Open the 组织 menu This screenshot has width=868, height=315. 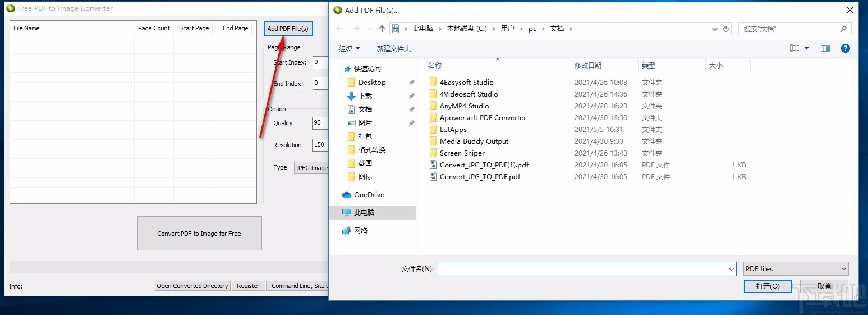(350, 49)
